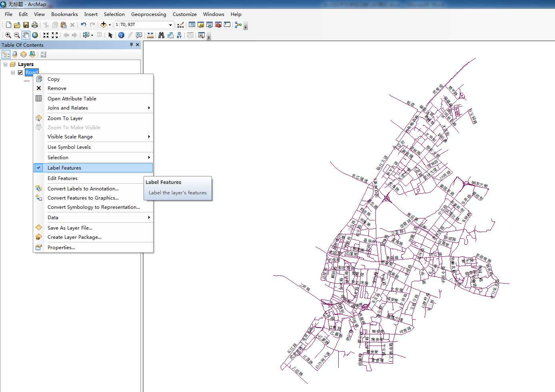The width and height of the screenshot is (555, 392).
Task: Open the map scale combo box dropdown
Action: click(x=170, y=25)
